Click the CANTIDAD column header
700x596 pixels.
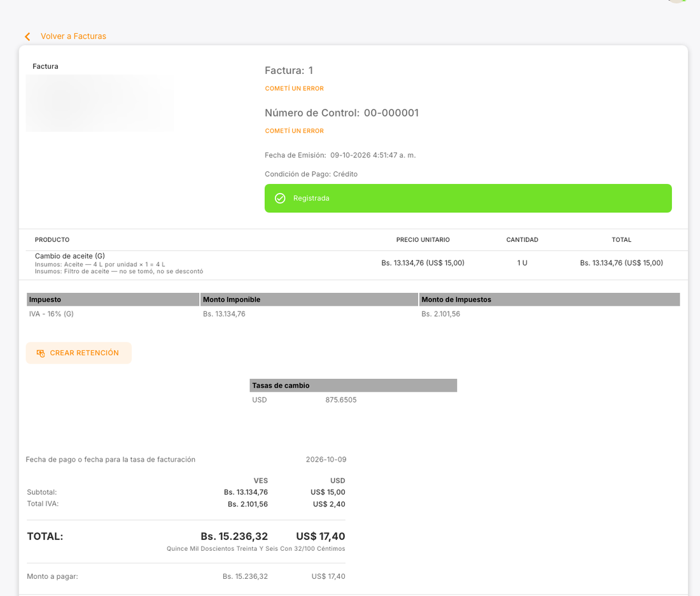tap(522, 240)
